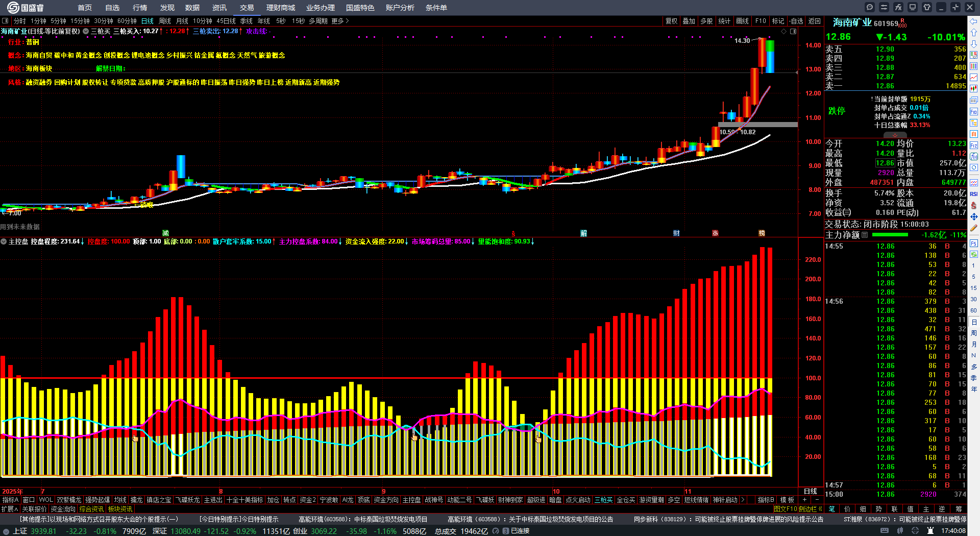980x536 pixels.
Task: Show more indicator tabs with right arrow
Action: pos(743,500)
